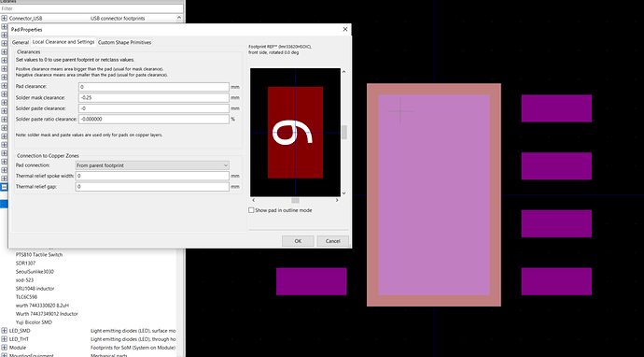Expand the Module library
This screenshot has height=357, width=644.
[x=4, y=348]
